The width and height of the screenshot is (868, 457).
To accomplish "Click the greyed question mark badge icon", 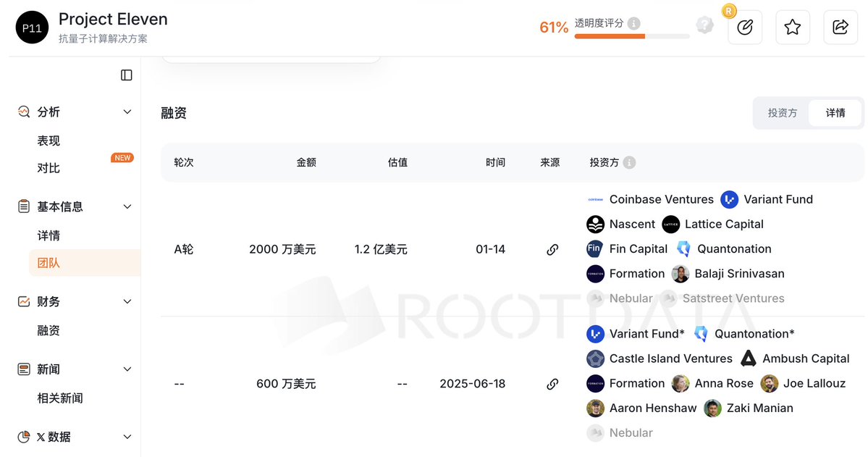I will point(704,25).
